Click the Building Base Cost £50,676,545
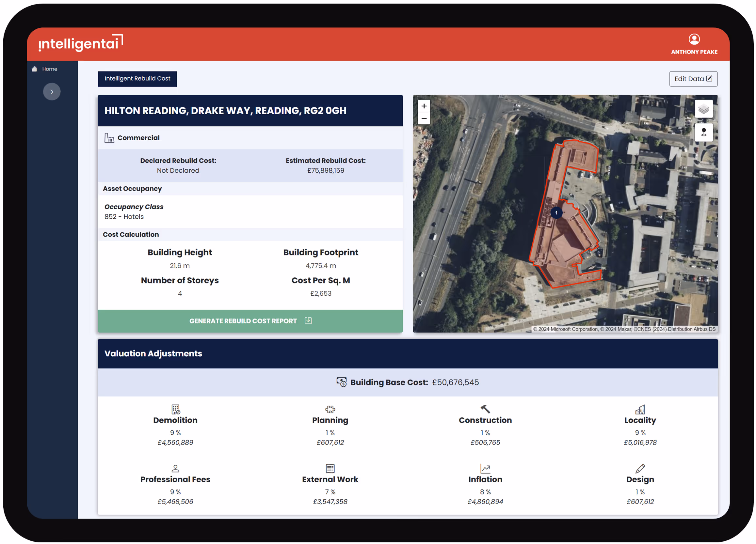This screenshot has width=756, height=544. click(x=455, y=382)
